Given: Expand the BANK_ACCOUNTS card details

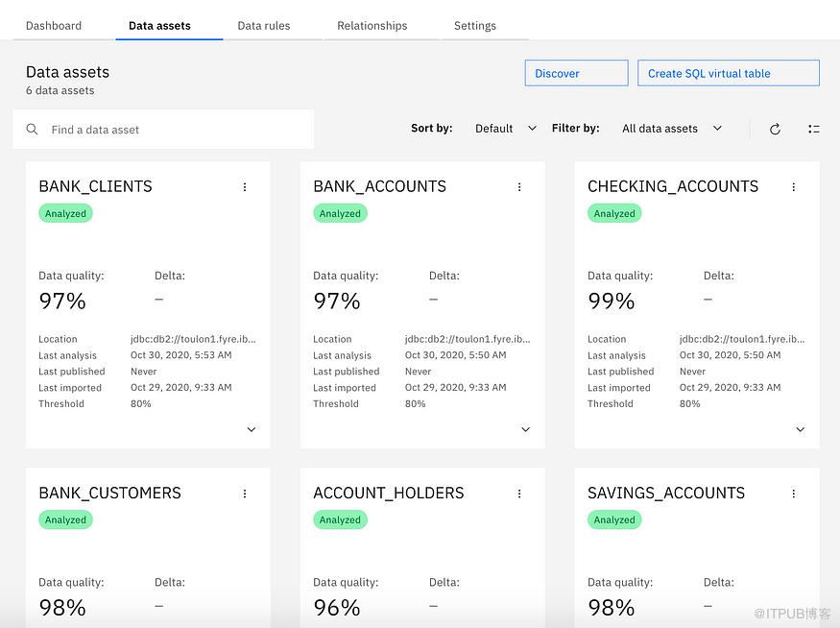Looking at the screenshot, I should [x=525, y=429].
